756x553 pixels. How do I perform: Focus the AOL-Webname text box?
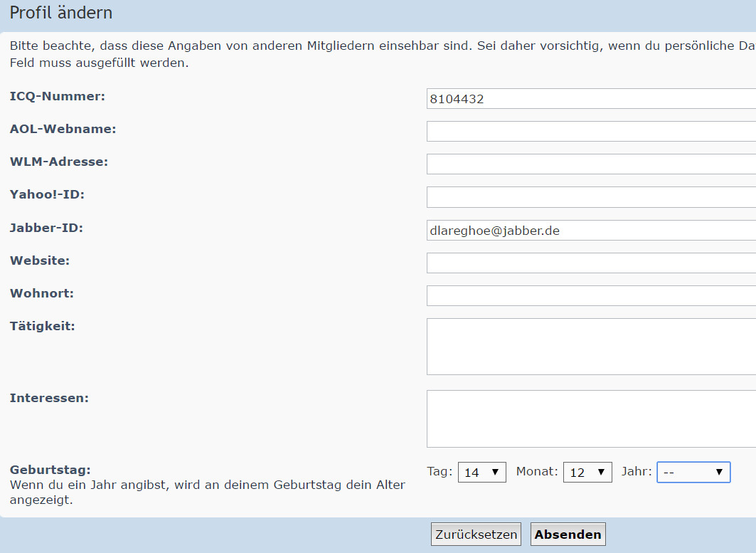(590, 132)
